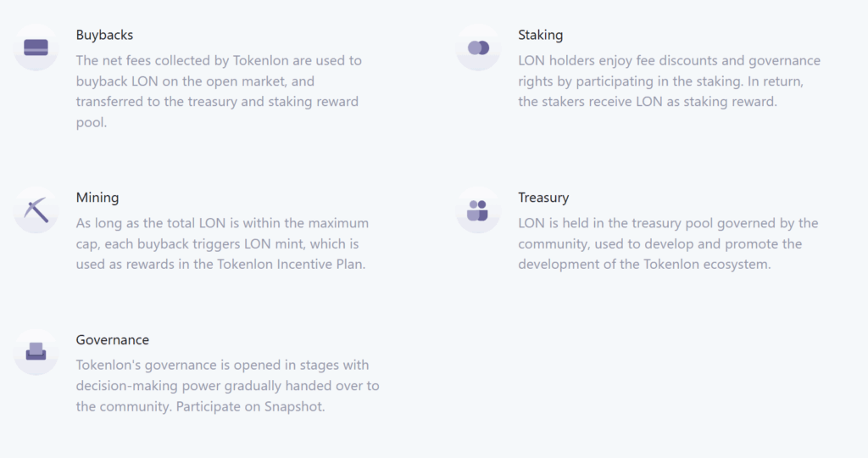Click the Buybacks card icon
This screenshot has width=868, height=458.
tap(36, 47)
